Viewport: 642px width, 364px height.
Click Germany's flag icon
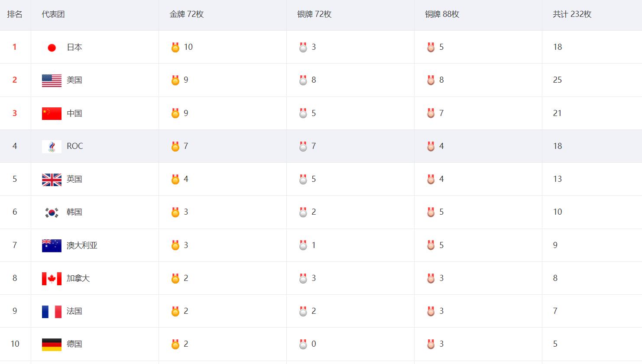click(52, 345)
